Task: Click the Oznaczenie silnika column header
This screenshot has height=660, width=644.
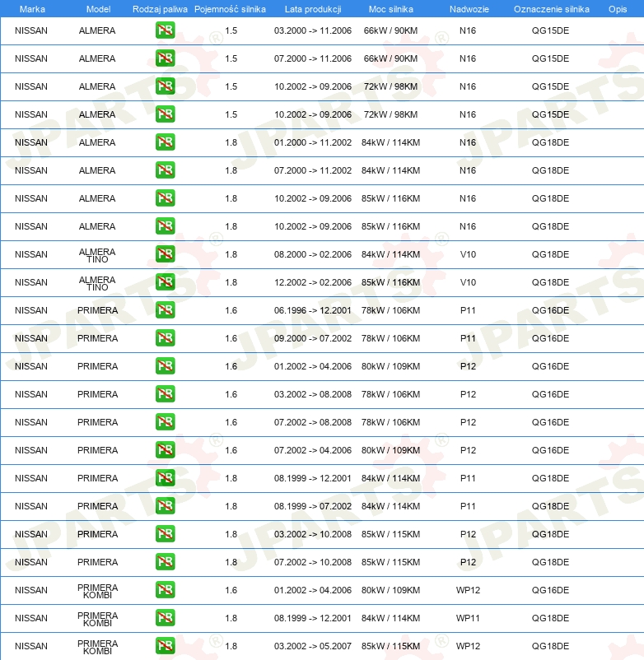Action: (x=551, y=9)
